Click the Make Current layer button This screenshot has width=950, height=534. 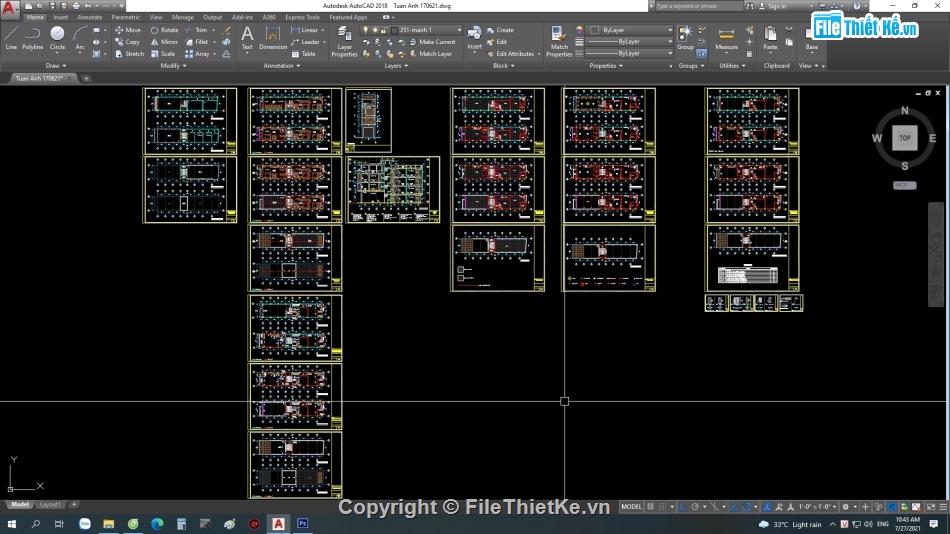tap(432, 42)
